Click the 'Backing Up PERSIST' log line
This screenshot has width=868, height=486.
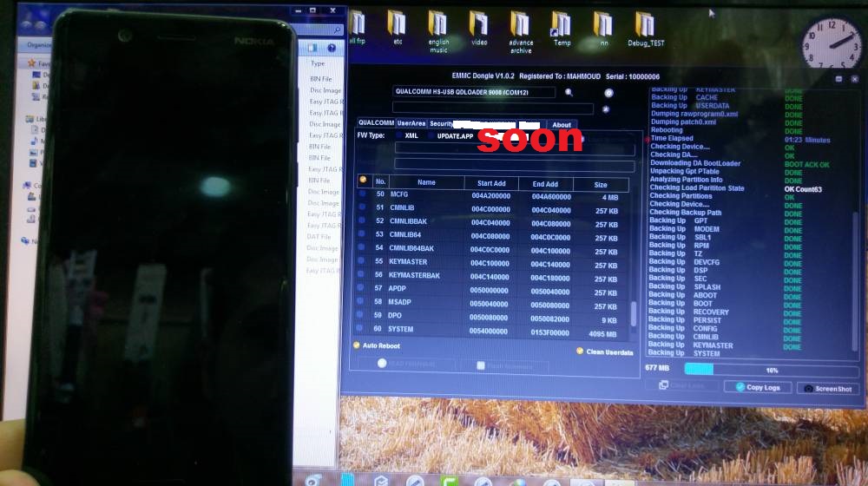[x=685, y=320]
